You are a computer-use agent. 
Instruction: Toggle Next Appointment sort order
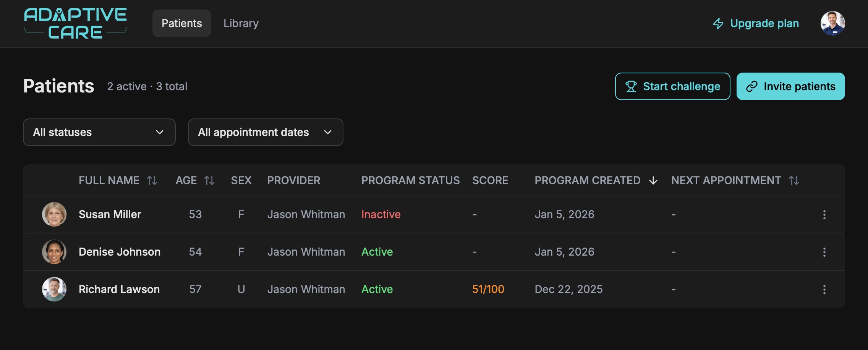794,180
